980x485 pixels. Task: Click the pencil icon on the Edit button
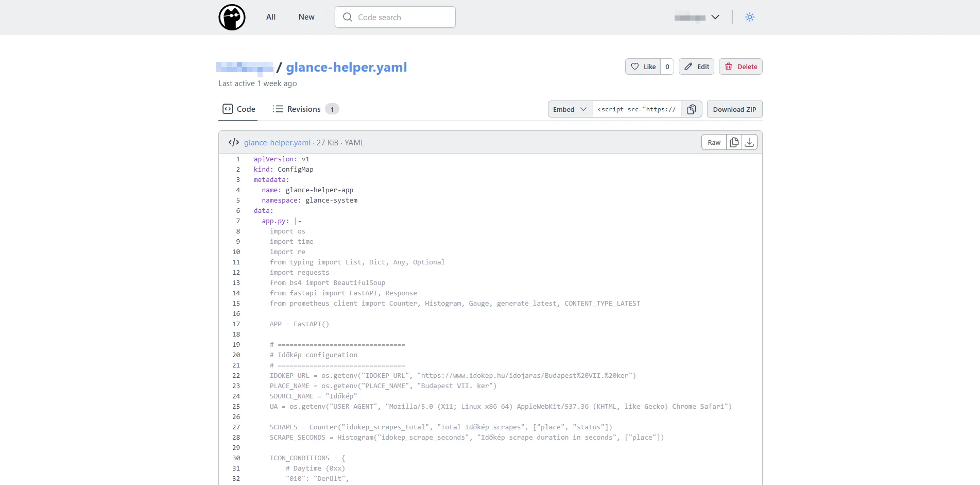click(689, 66)
